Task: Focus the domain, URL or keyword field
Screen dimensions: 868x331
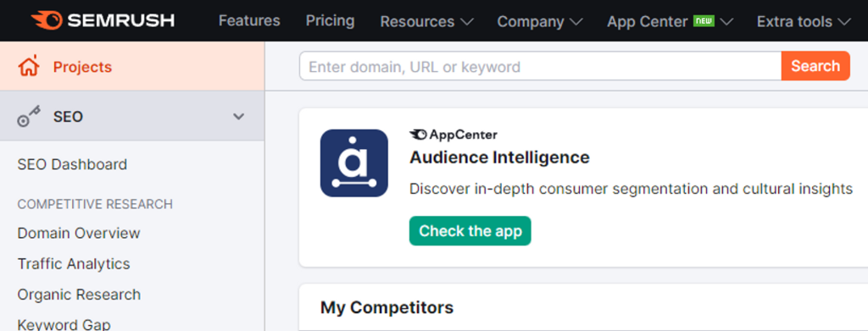Action: [540, 66]
